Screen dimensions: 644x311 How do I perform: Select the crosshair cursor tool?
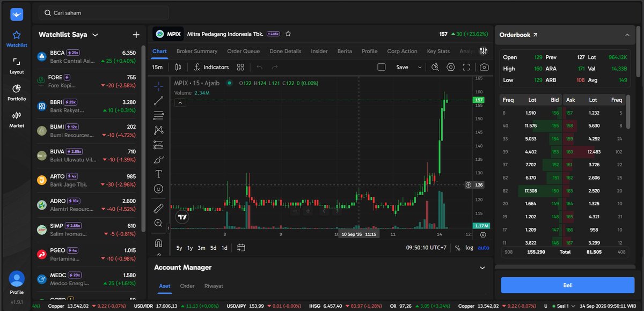[x=158, y=86]
